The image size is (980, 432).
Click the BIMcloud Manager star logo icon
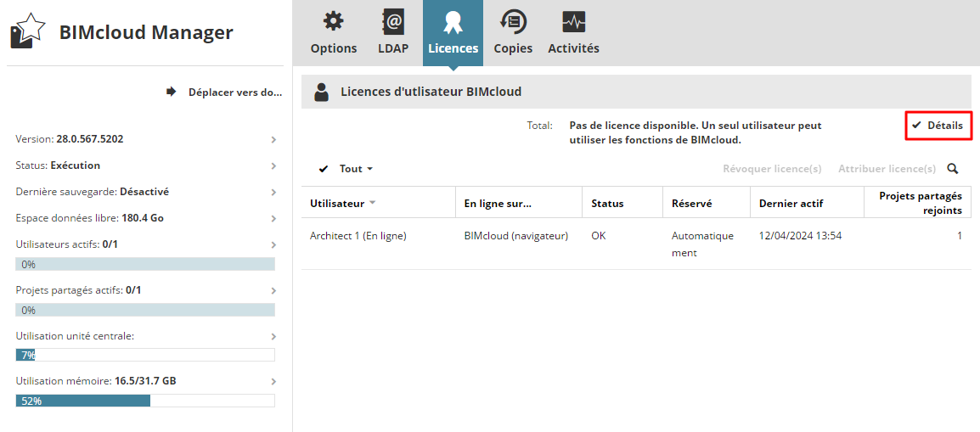(x=28, y=31)
